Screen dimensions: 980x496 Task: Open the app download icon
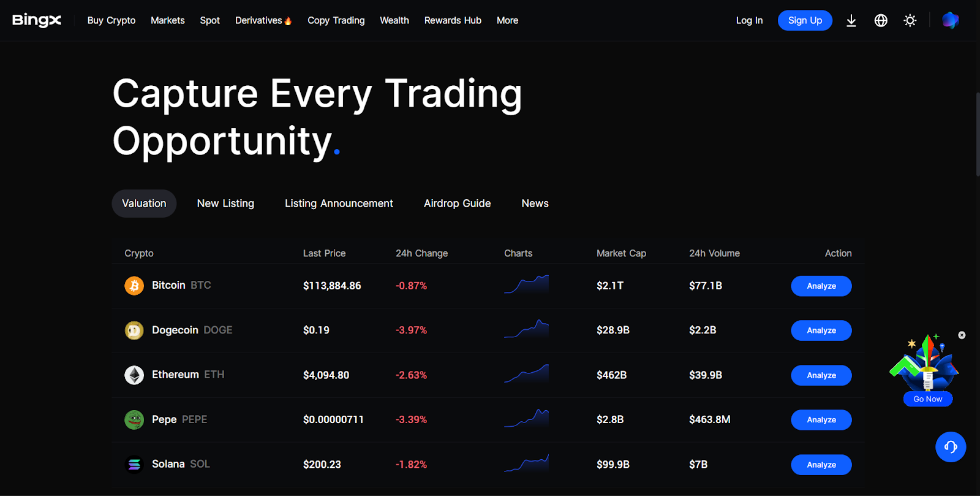tap(851, 21)
